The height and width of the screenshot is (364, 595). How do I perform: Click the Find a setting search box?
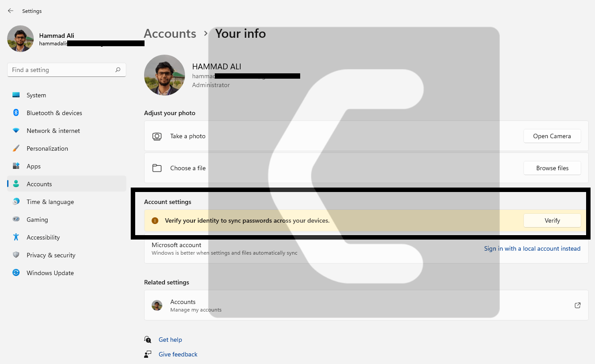click(x=67, y=70)
